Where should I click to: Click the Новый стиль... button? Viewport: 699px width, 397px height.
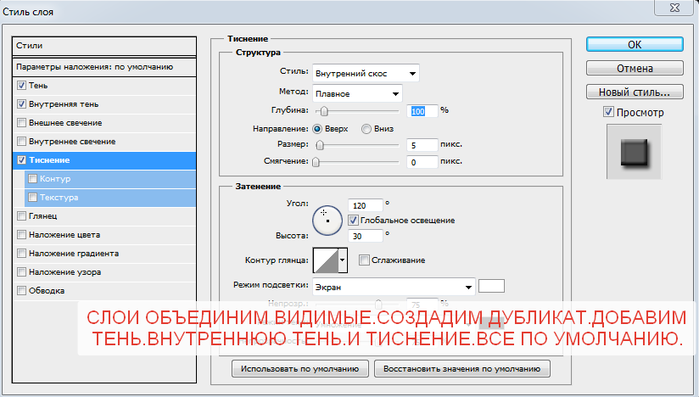click(634, 92)
